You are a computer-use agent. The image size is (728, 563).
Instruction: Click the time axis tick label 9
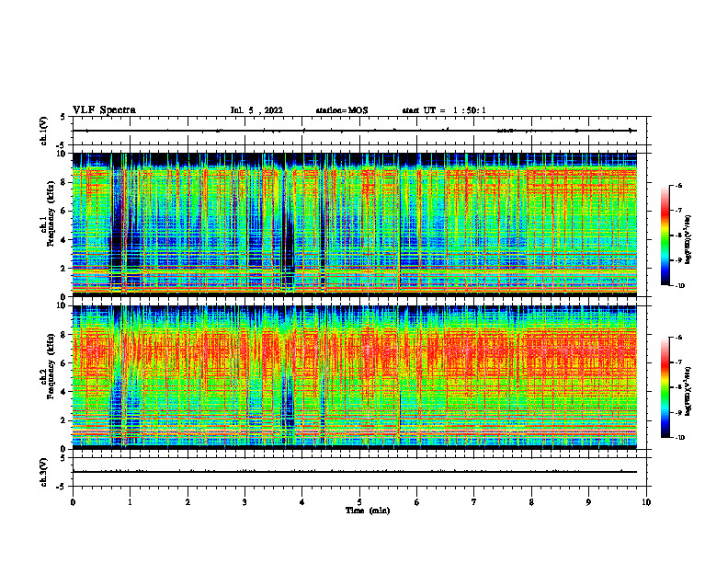pos(588,502)
